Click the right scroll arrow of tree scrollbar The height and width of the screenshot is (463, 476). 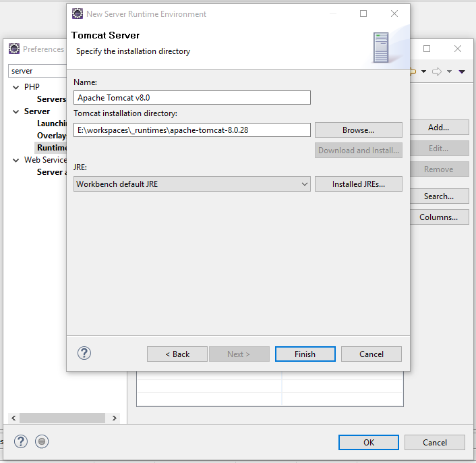pos(115,418)
